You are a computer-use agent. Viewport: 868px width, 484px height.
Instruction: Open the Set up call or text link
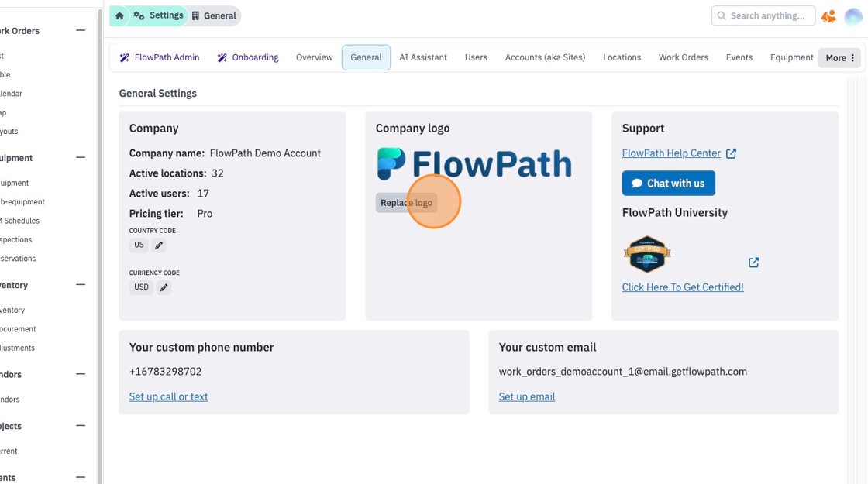(168, 396)
